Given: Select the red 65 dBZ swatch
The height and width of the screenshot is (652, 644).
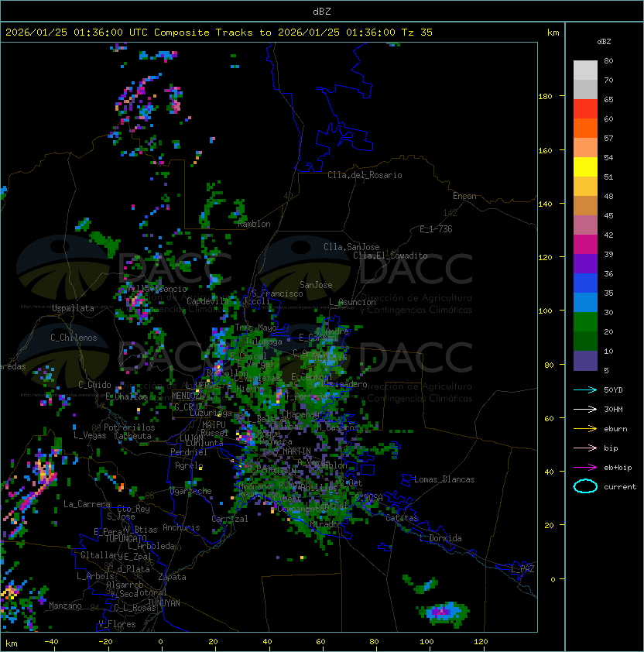Looking at the screenshot, I should click(x=585, y=108).
